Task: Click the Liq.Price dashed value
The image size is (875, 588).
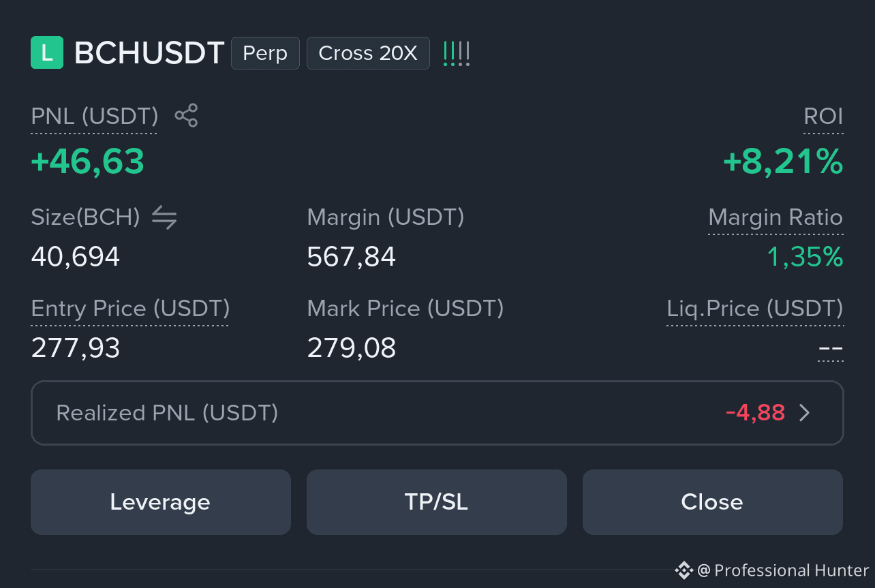Action: pyautogui.click(x=831, y=350)
